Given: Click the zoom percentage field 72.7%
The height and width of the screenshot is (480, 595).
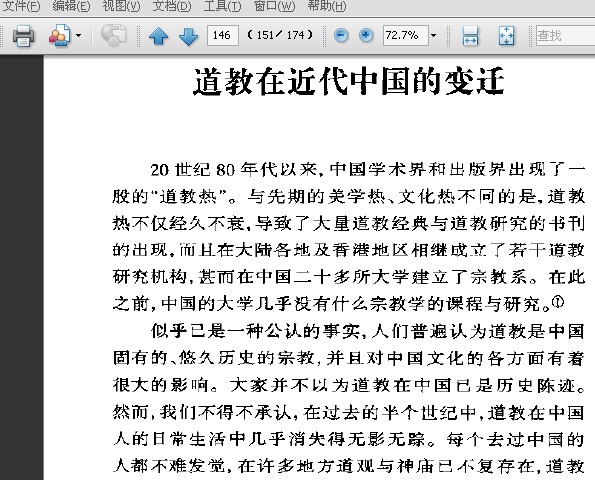Looking at the screenshot, I should point(406,36).
